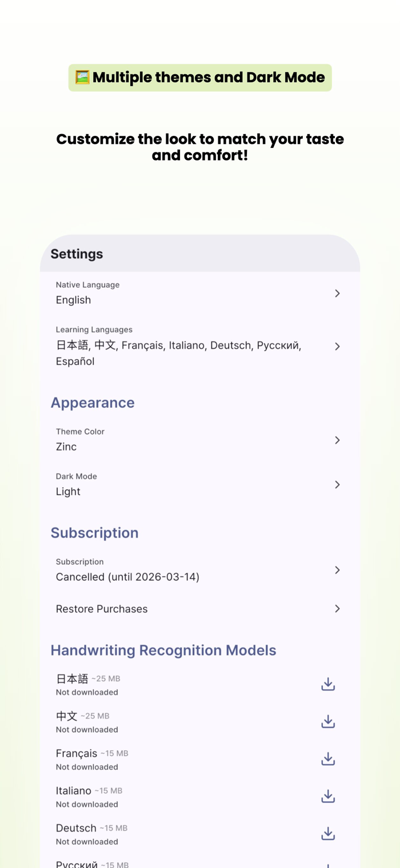The width and height of the screenshot is (400, 868).
Task: Download the Italiano handwriting model
Action: [x=328, y=797]
